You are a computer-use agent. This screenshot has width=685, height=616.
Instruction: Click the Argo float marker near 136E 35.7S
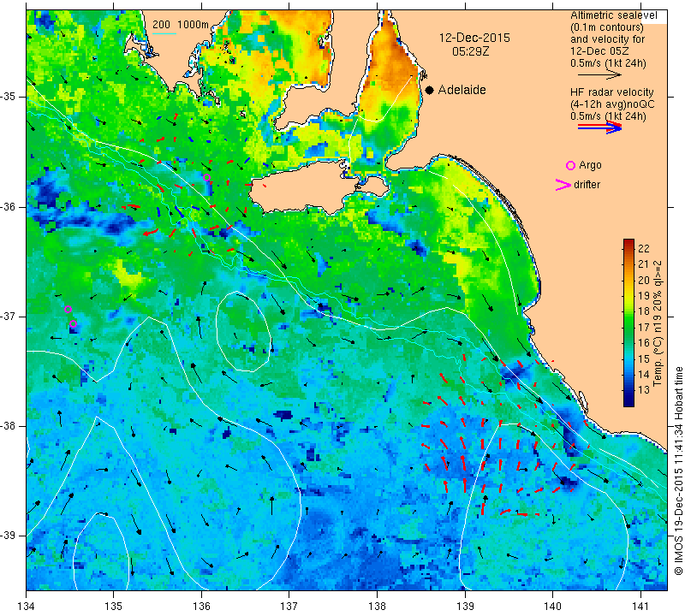click(x=207, y=178)
